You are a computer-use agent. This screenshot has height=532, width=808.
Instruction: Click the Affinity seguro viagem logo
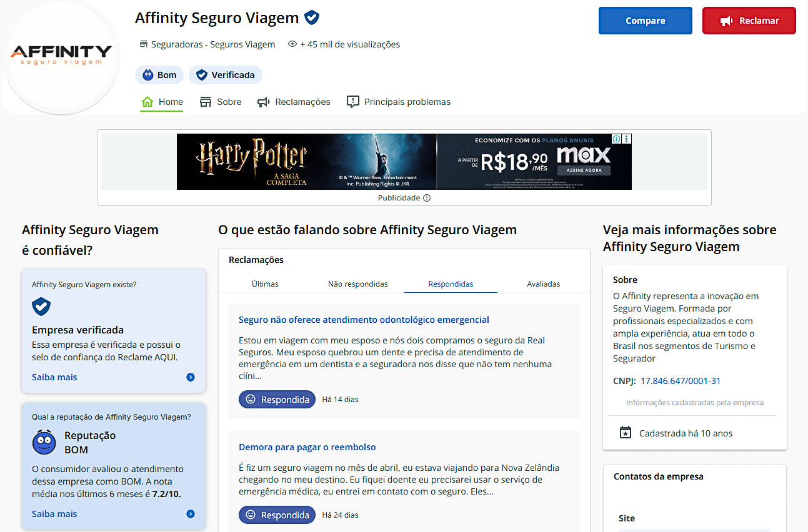(x=61, y=55)
